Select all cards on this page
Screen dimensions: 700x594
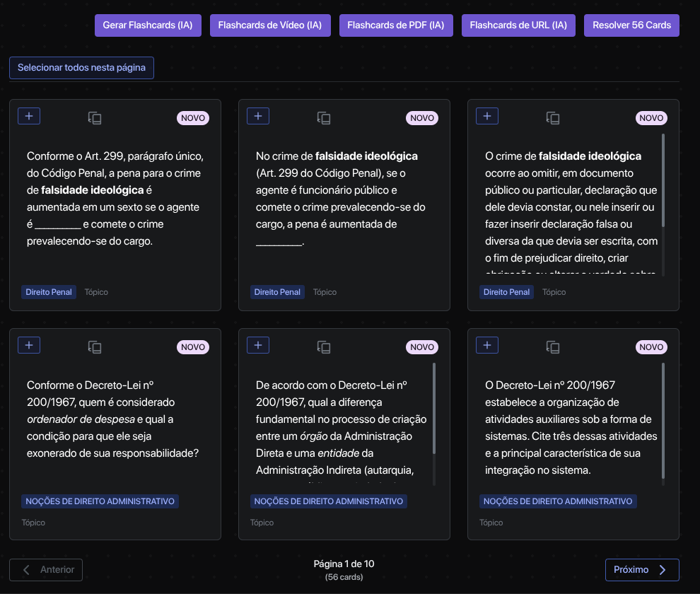81,68
